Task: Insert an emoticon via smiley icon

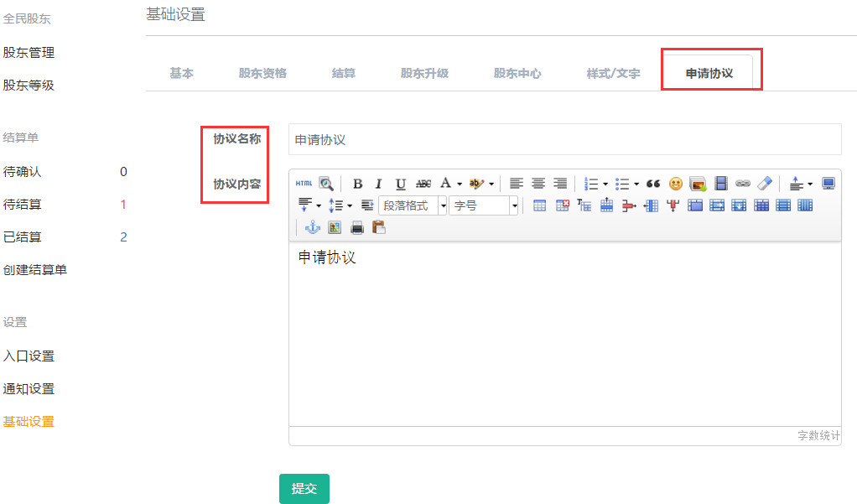Action: tap(675, 184)
